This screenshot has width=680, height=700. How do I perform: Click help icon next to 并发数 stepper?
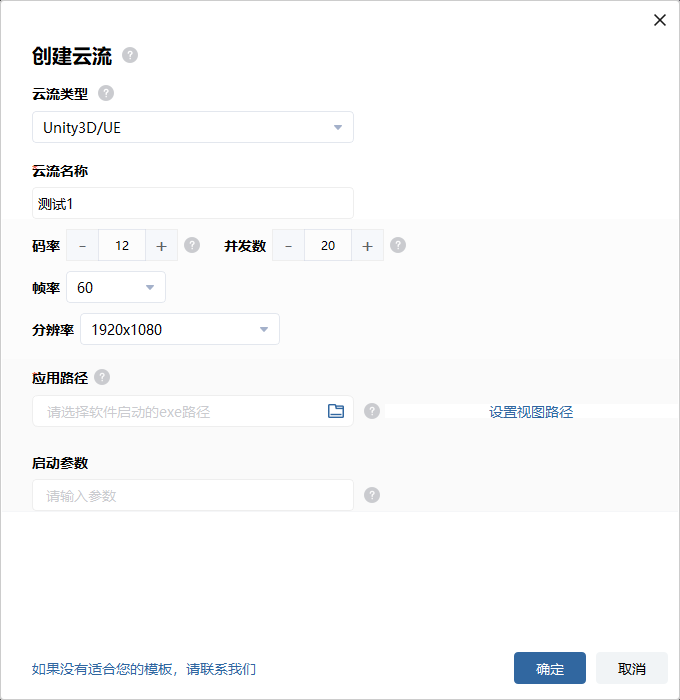[x=398, y=245]
